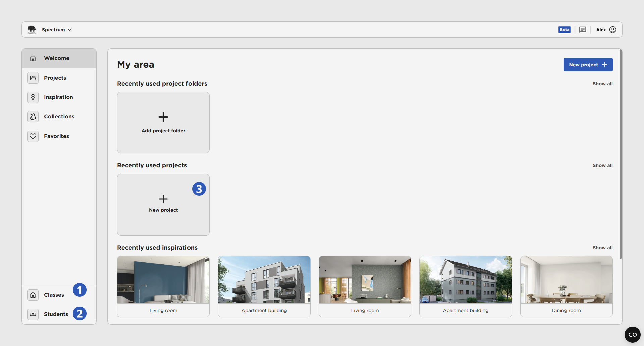
Task: Click the Classes house icon
Action: pos(33,295)
